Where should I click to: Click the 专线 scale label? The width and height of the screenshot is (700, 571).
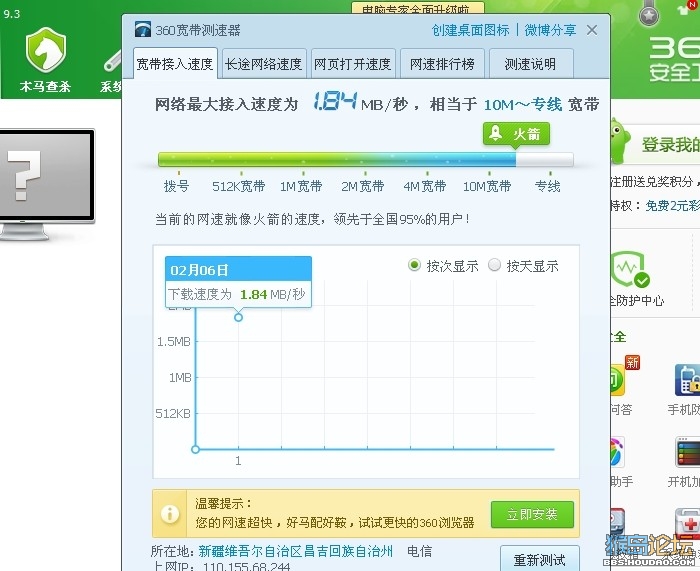tap(547, 186)
